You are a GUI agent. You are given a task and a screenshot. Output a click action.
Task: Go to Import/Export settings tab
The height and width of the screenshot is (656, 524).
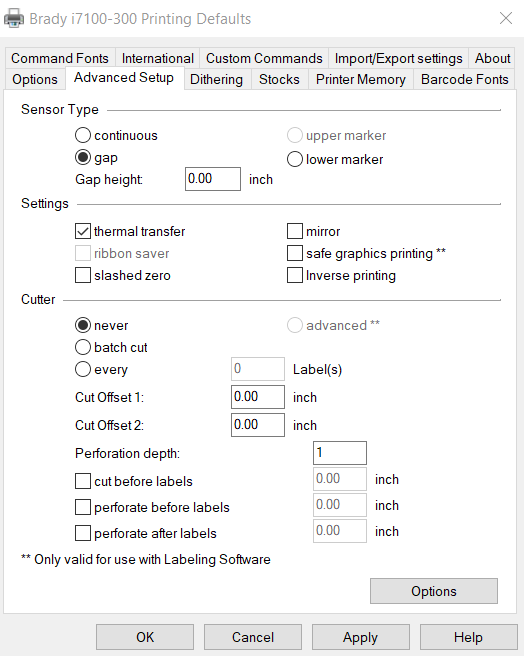(398, 58)
